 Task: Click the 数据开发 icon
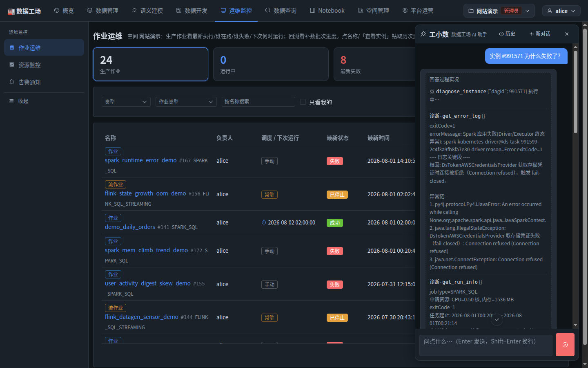click(x=179, y=11)
